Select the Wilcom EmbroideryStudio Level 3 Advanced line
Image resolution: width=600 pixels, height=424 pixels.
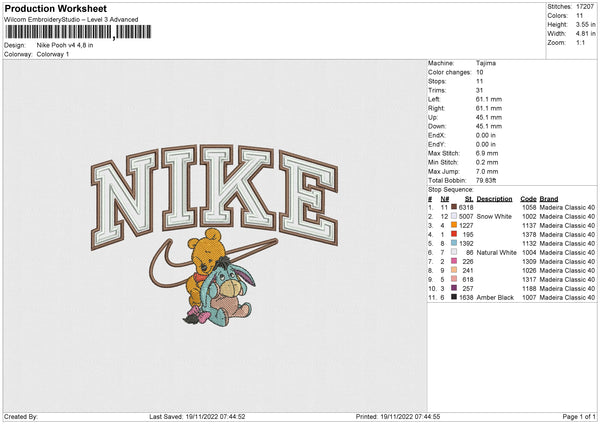click(71, 20)
